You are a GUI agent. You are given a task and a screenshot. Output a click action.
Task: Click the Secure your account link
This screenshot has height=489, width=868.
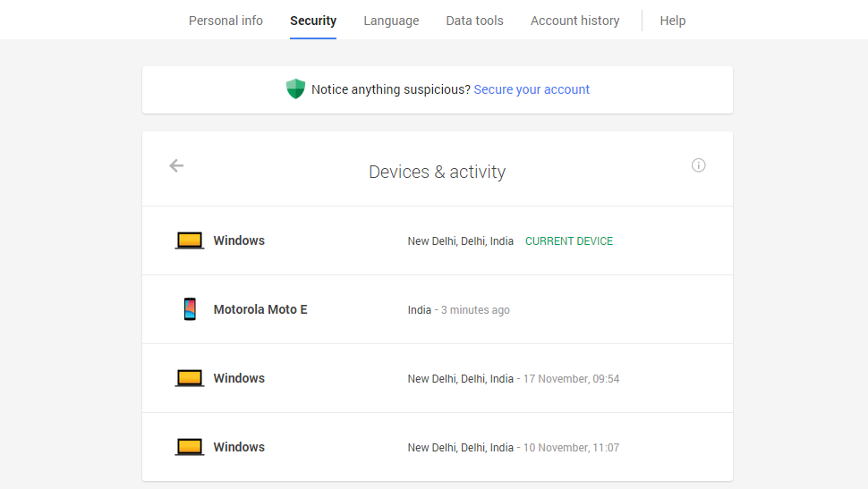click(x=532, y=89)
